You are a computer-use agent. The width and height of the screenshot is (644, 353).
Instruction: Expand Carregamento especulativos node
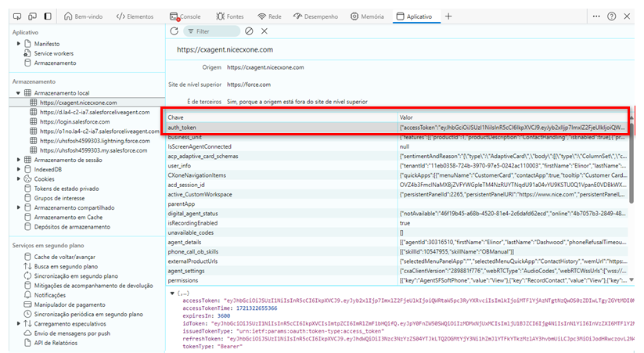click(19, 324)
